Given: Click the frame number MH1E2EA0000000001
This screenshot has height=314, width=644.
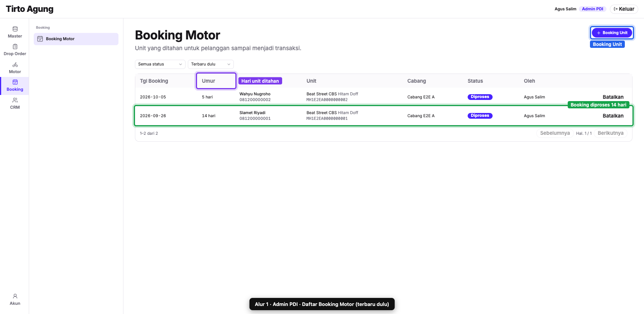Looking at the screenshot, I should (x=327, y=119).
